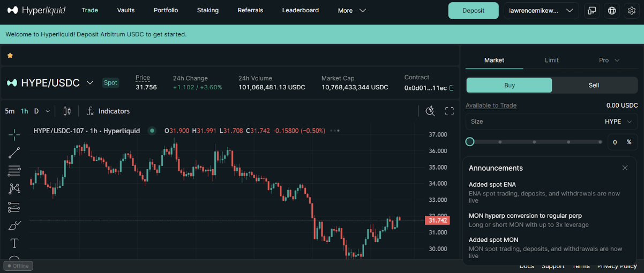Viewport: 644px width, 273px height.
Task: Select the Sell side toggle
Action: point(594,85)
